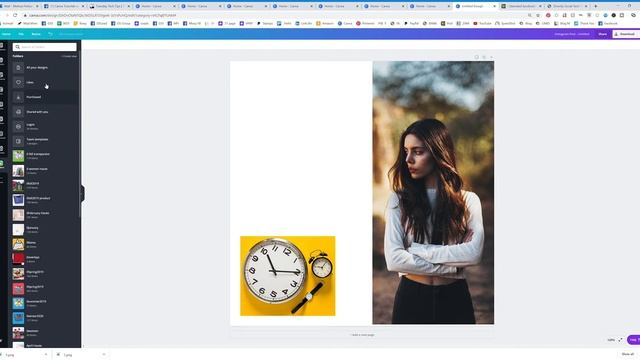
Task: Click the duplicate page icon above canvas
Action: (x=484, y=57)
